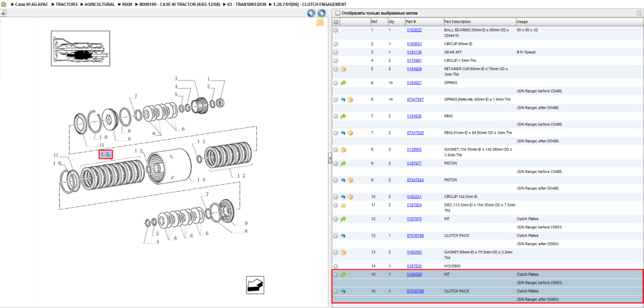This screenshot has height=308, width=644.
Task: Click 'III IV Speed' usage text
Action: [526, 52]
